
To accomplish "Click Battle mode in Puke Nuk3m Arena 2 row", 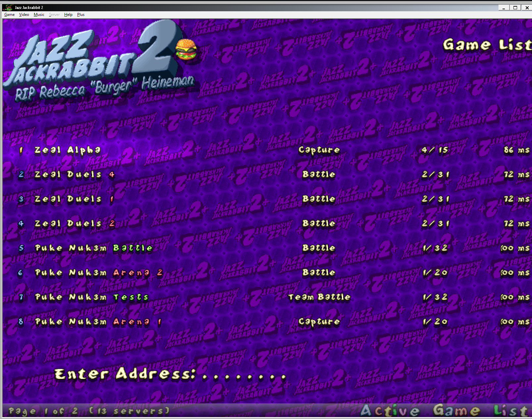I will pyautogui.click(x=319, y=272).
